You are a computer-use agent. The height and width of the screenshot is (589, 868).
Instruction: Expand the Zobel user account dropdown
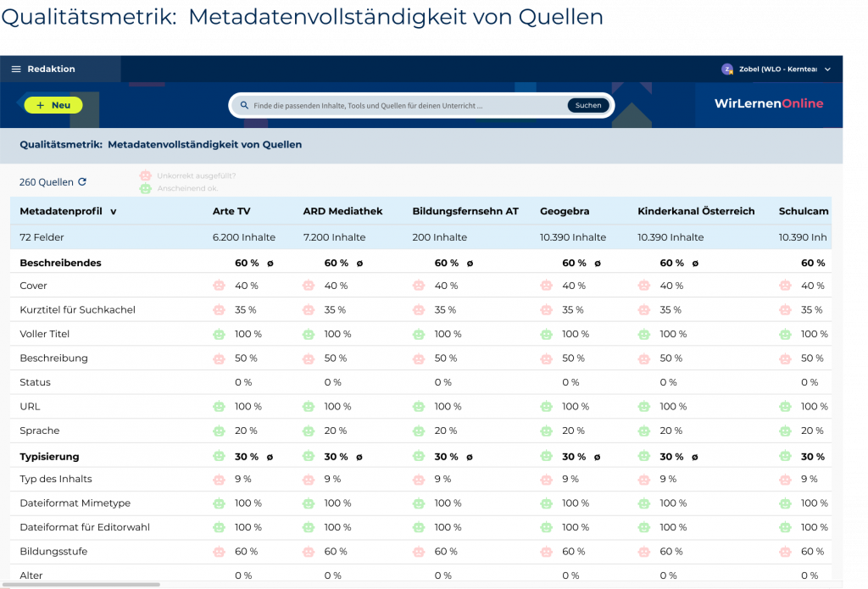[x=827, y=69]
